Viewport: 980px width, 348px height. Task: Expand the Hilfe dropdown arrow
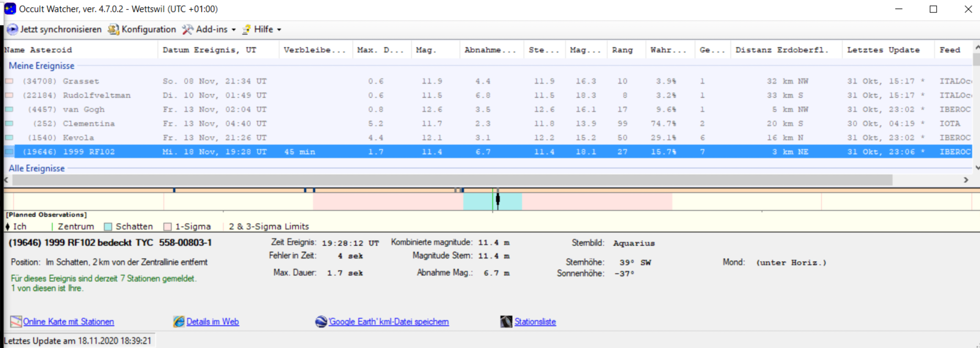click(x=279, y=30)
